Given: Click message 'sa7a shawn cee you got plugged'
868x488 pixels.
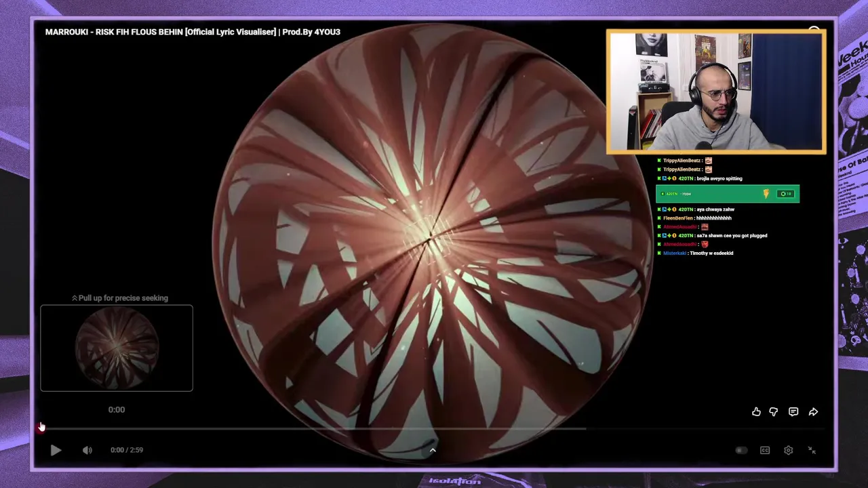Looking at the screenshot, I should tap(732, 235).
